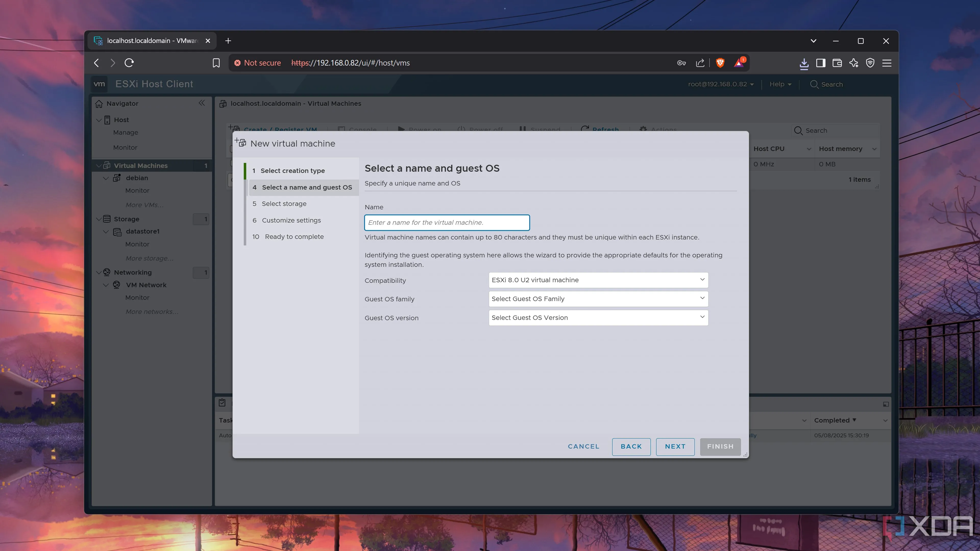Viewport: 980px width, 551px height.
Task: Jump to the Customize settings step
Action: pos(291,220)
